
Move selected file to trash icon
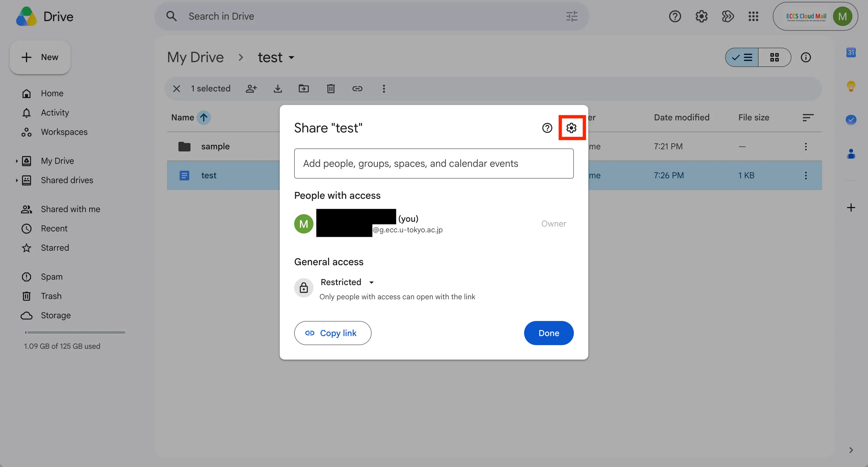pos(331,89)
